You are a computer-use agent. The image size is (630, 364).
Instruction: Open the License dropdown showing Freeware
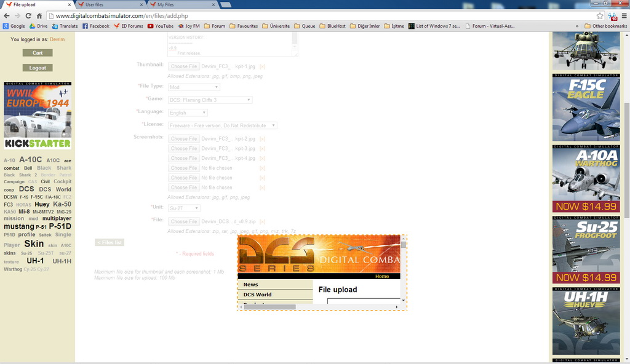click(222, 126)
